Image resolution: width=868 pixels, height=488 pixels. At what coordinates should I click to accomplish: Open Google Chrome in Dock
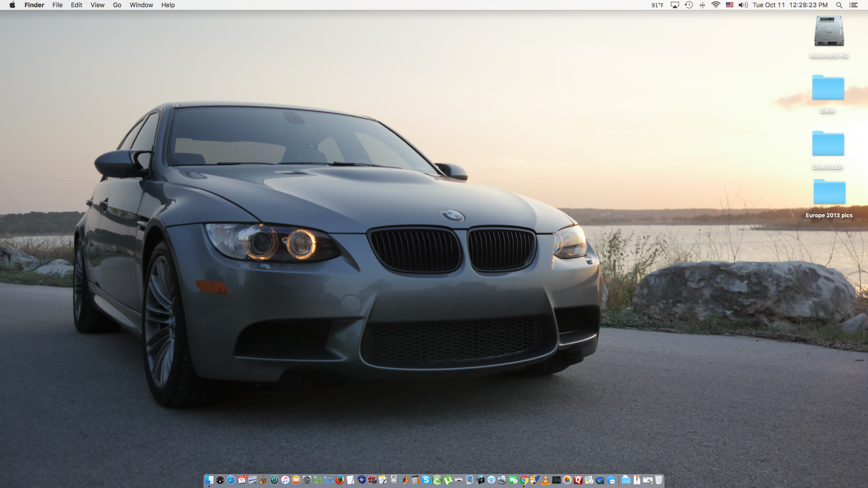tap(524, 480)
